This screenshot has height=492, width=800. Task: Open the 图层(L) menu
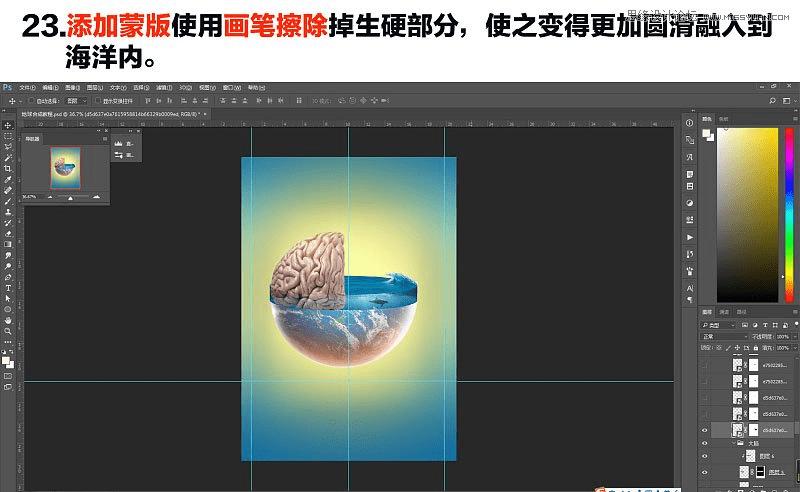(95, 88)
